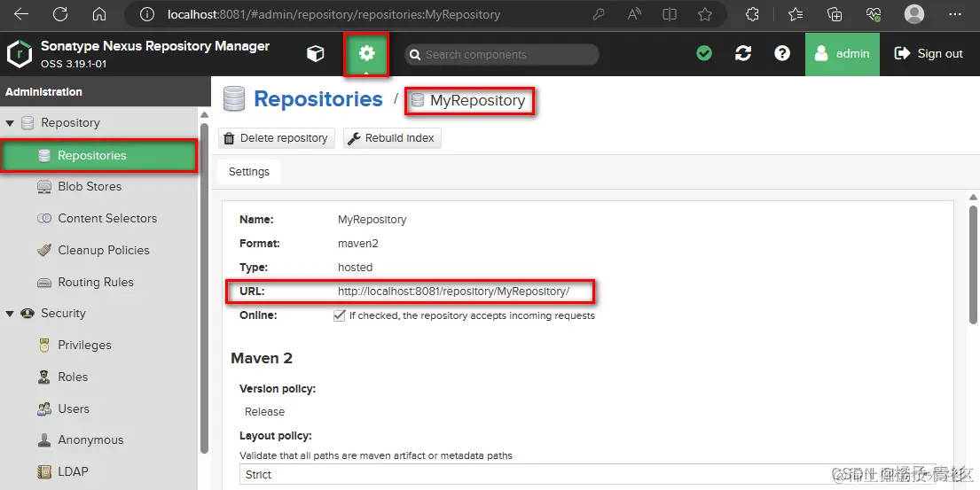
Task: Click Sign out
Action: tap(929, 54)
